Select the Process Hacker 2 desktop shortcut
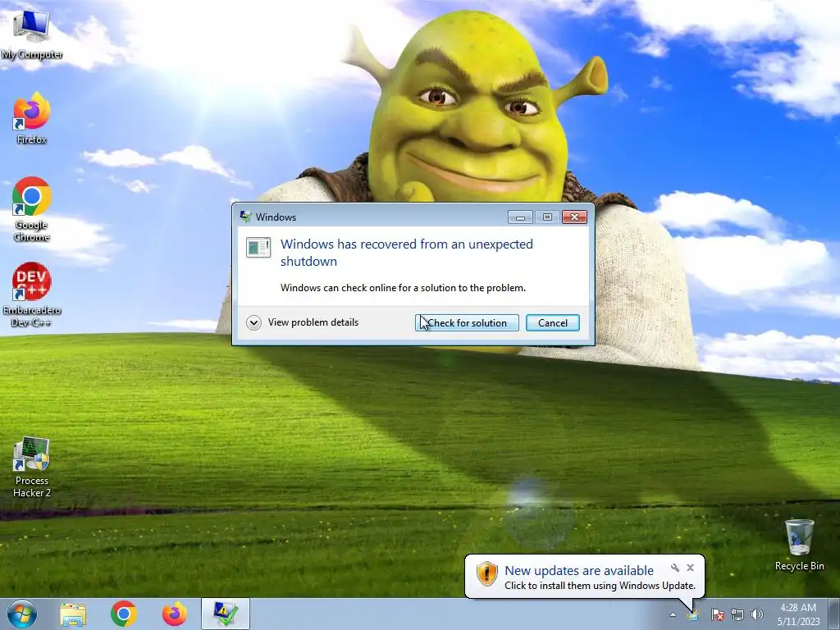 coord(32,467)
